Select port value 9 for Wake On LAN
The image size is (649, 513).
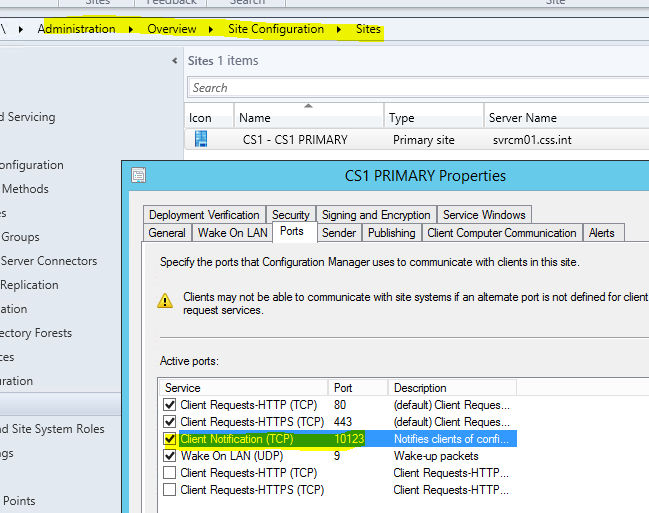pyautogui.click(x=337, y=455)
